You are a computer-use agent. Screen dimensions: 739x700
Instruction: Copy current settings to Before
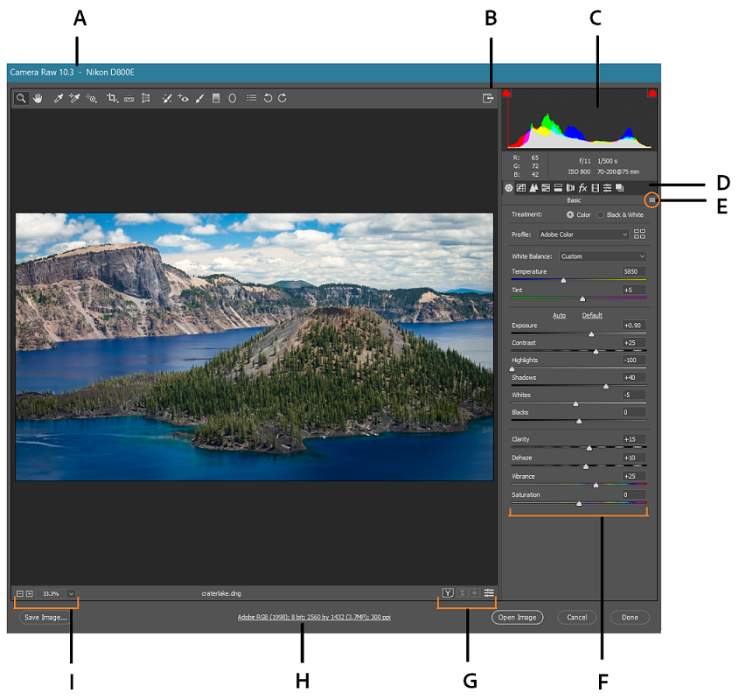(x=475, y=593)
